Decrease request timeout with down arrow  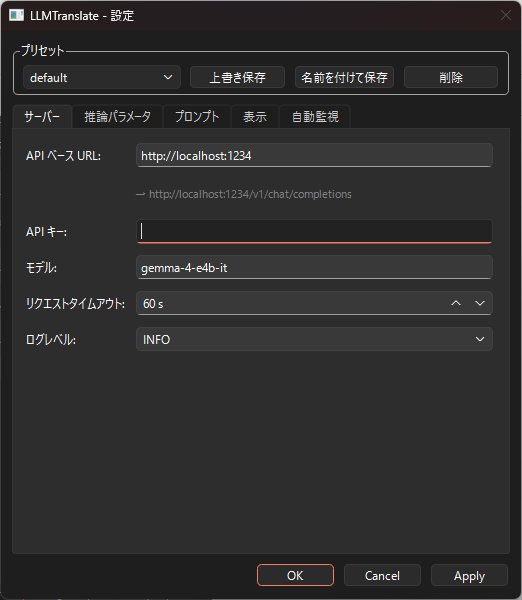(x=480, y=303)
